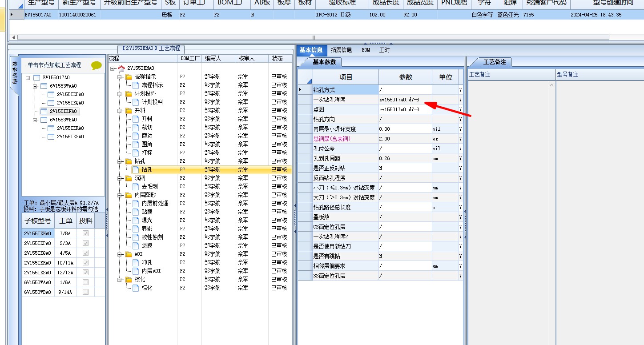Click the 总铜厚(含表铜) parameter label

[332, 139]
